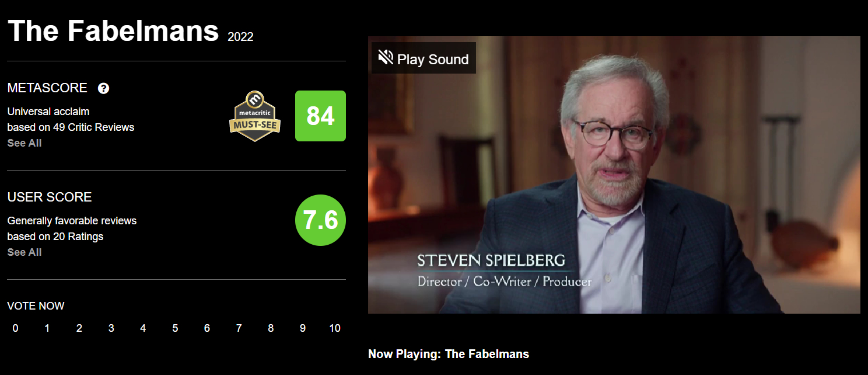Click the green 84 Metascore box
This screenshot has height=375, width=868.
[320, 116]
